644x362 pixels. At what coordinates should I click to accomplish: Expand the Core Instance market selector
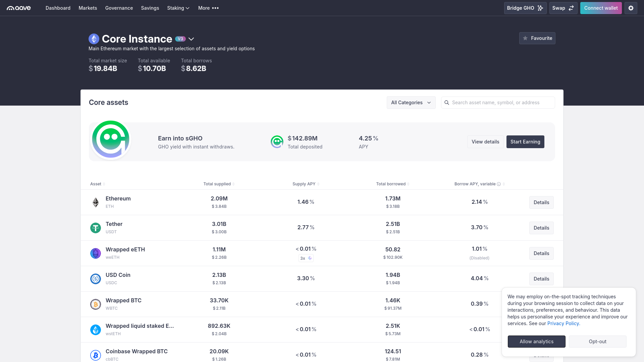click(x=191, y=39)
